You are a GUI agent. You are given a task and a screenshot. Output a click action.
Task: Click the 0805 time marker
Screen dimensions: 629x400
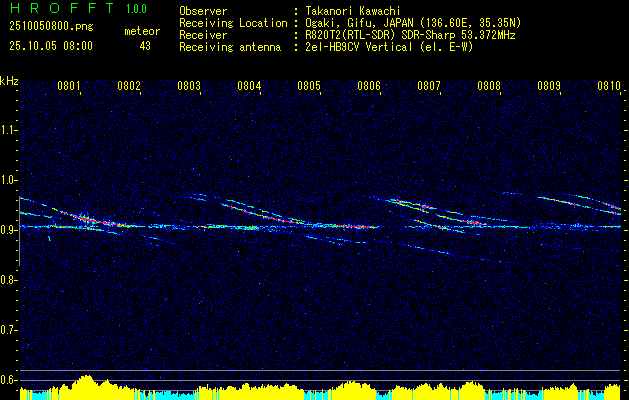click(x=309, y=86)
